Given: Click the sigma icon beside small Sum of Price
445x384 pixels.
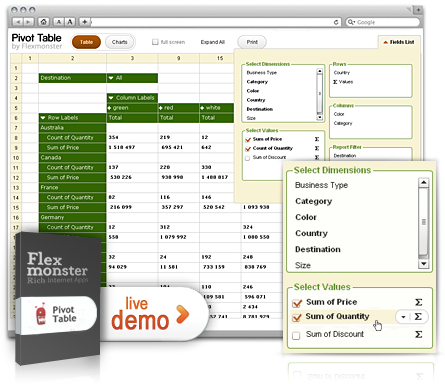Looking at the screenshot, I should tap(317, 139).
